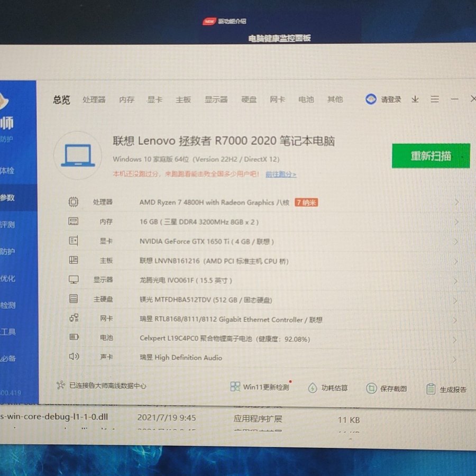Screen dimensions: 476x476
Task: Click the memory module icon
Action: (x=74, y=221)
